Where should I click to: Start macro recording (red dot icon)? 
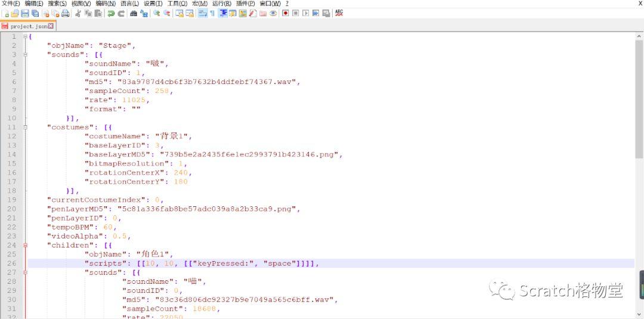point(286,13)
